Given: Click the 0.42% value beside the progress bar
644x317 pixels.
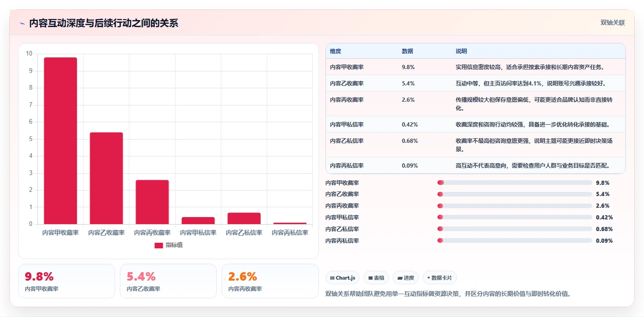Looking at the screenshot, I should tap(604, 218).
